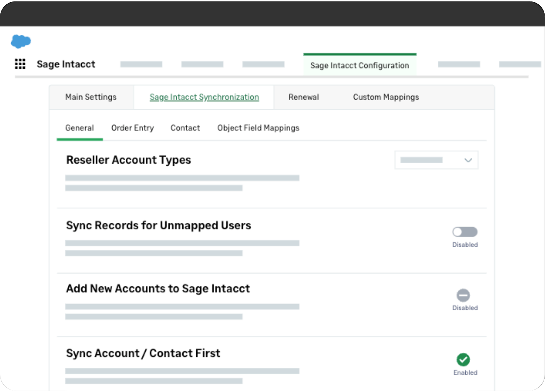Select the Sage Intacct Configuration navigation item
The height and width of the screenshot is (392, 545).
[360, 65]
